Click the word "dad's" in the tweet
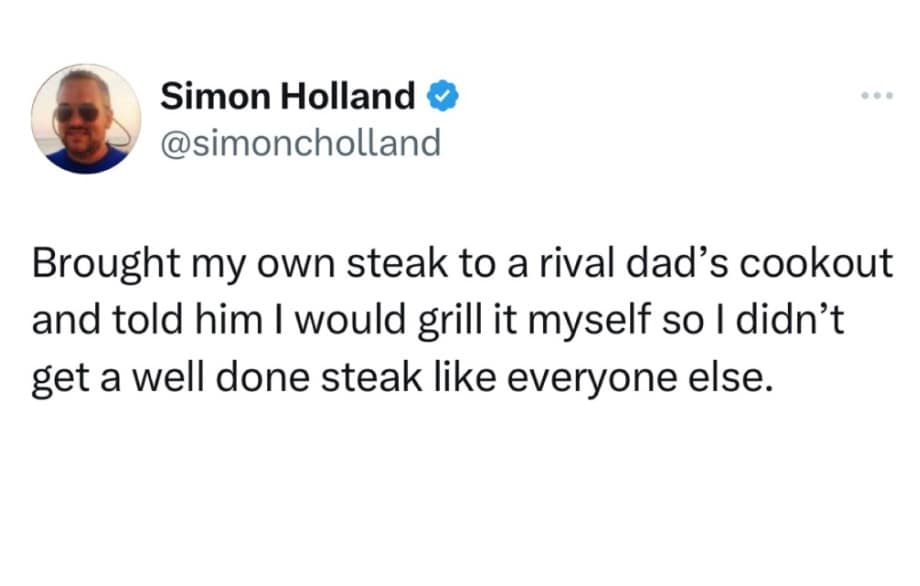This screenshot has width=920, height=586. 679,266
